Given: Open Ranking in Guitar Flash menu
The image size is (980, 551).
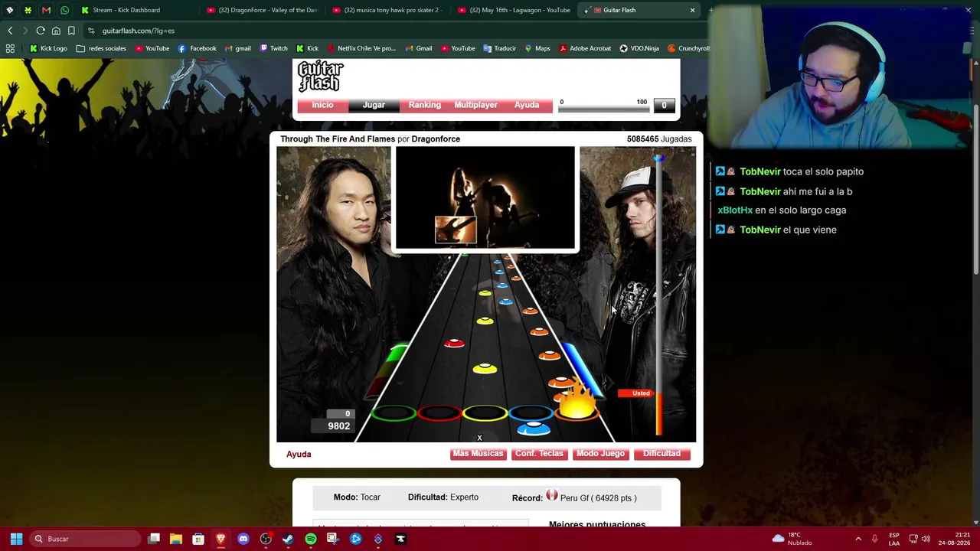Looking at the screenshot, I should point(424,105).
